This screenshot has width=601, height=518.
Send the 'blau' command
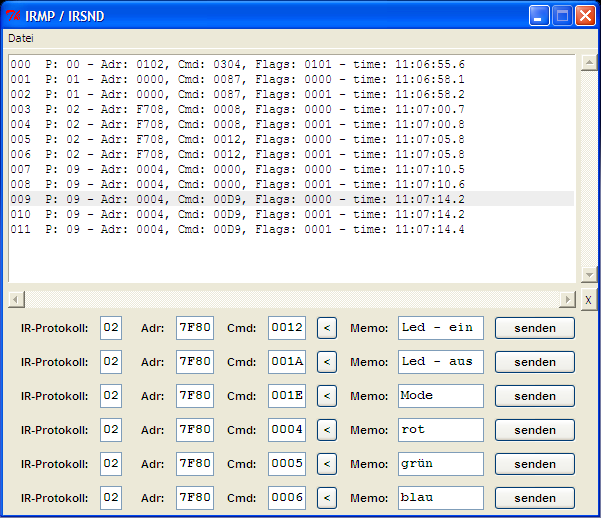click(x=535, y=498)
